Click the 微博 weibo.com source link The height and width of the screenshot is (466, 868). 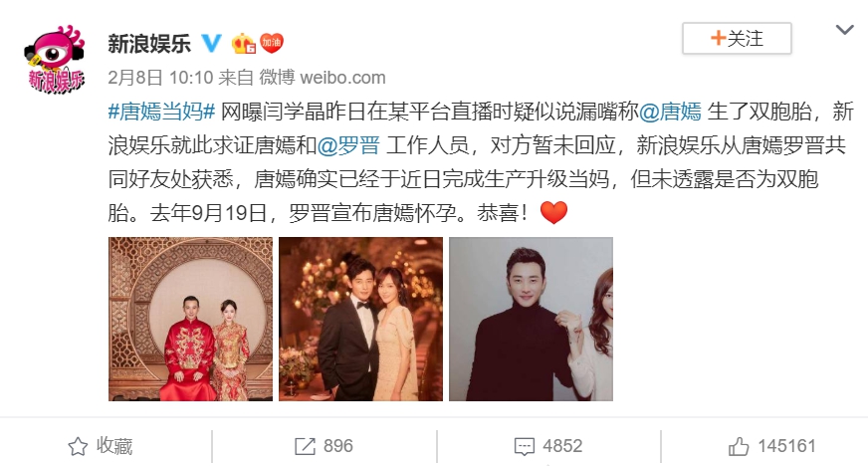[323, 78]
